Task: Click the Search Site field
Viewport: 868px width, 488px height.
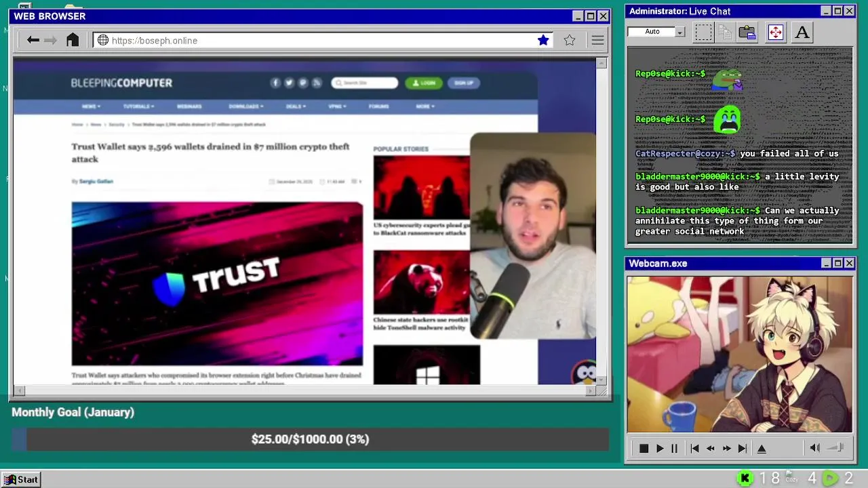Action: coord(364,83)
